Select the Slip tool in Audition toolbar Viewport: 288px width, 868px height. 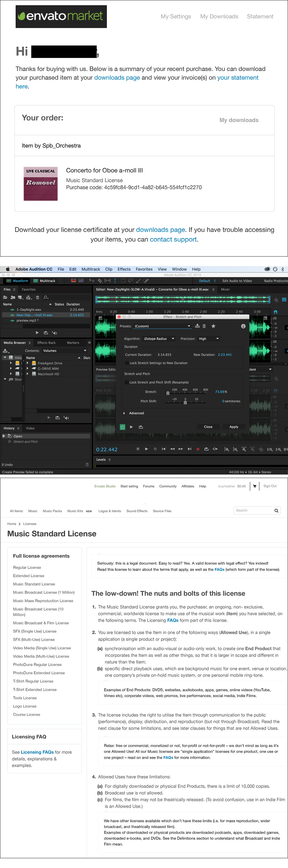coord(108,280)
